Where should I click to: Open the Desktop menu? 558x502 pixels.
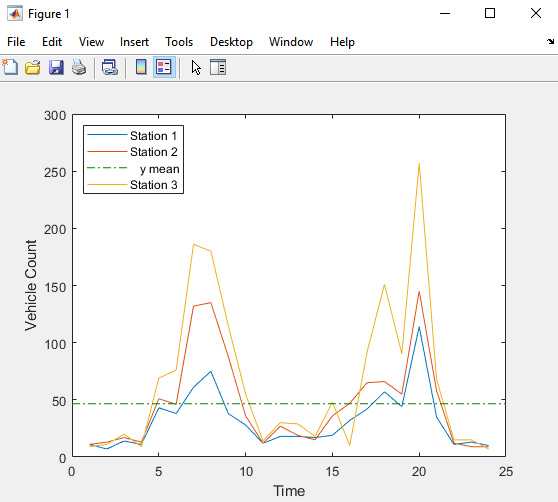pos(231,42)
